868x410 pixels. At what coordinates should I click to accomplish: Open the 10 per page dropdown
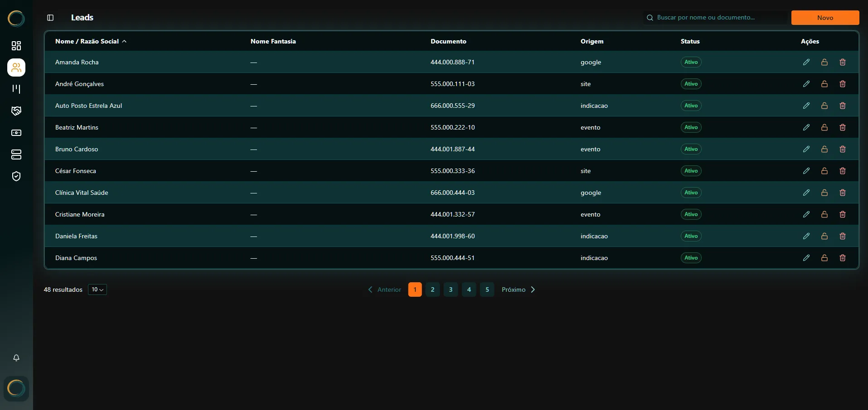click(x=97, y=289)
